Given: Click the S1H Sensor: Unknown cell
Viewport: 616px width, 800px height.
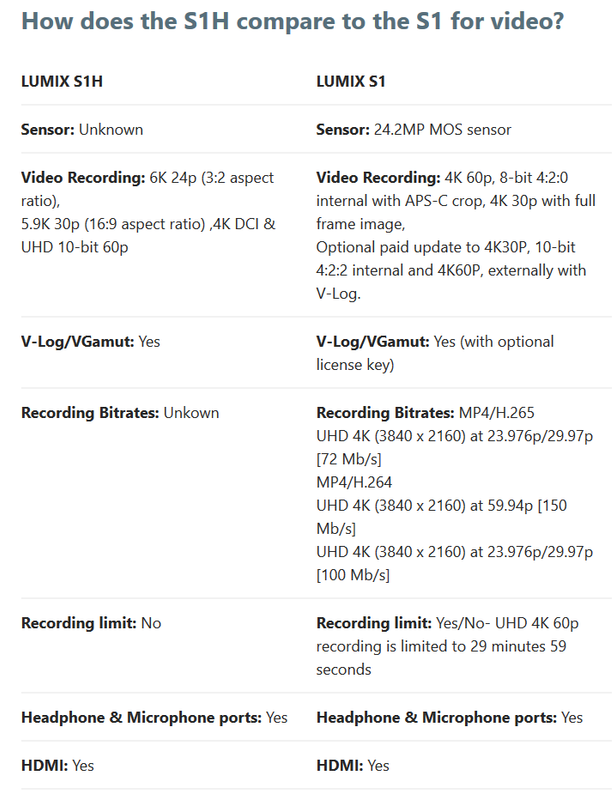Looking at the screenshot, I should click(82, 130).
